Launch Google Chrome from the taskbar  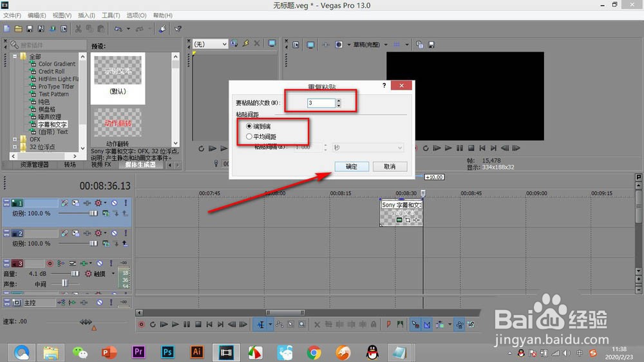click(x=314, y=352)
